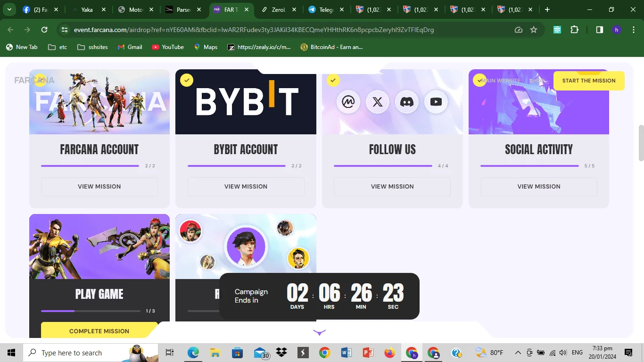This screenshot has height=362, width=644.
Task: Open the Maps bookmark
Action: click(206, 47)
